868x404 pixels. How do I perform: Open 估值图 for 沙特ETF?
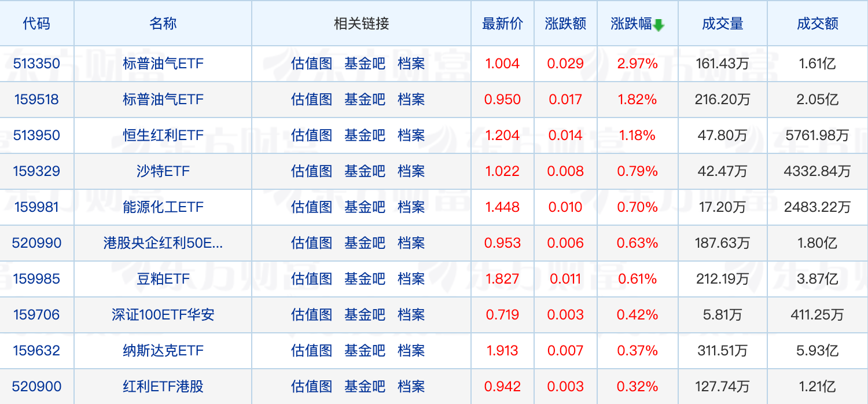[x=312, y=171]
